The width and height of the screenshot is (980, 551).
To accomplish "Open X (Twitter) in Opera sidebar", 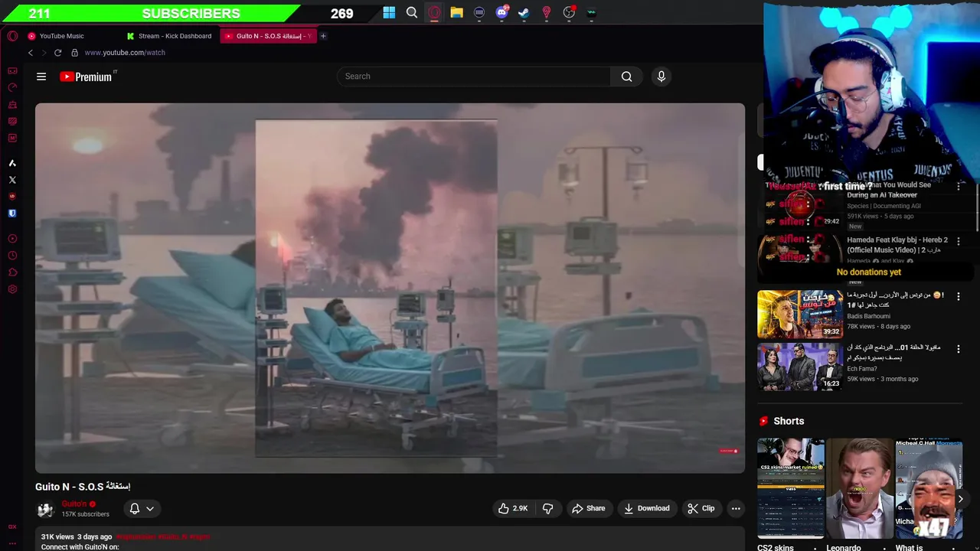I will (12, 180).
